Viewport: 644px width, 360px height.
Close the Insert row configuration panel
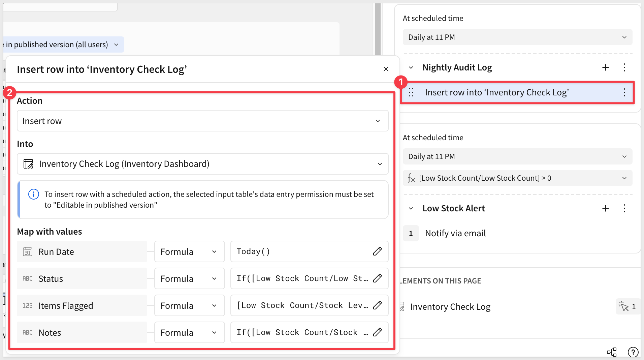(386, 69)
